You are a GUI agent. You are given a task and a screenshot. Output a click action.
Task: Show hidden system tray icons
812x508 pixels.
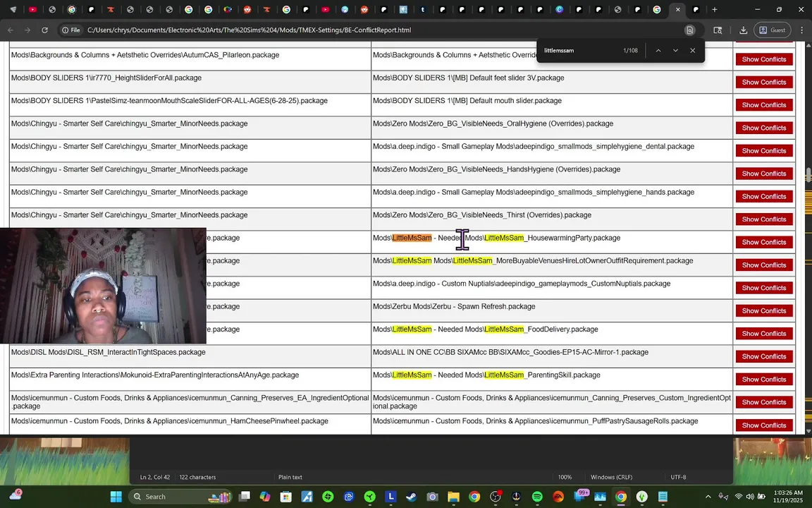708,497
